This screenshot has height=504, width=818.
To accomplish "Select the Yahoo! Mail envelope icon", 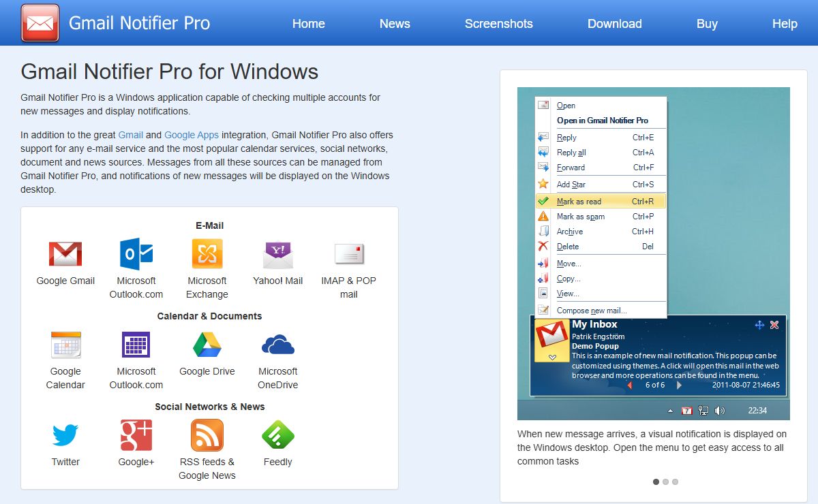I will [278, 255].
